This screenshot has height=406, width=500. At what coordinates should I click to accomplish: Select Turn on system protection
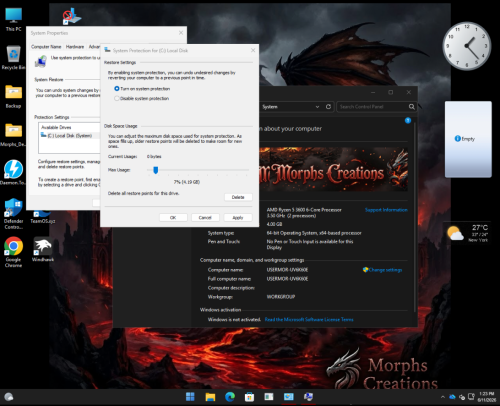[142, 89]
